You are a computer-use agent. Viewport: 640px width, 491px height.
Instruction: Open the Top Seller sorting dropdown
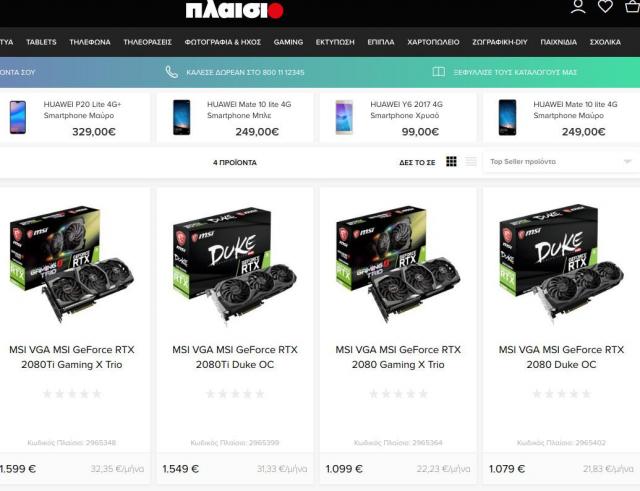pyautogui.click(x=561, y=162)
